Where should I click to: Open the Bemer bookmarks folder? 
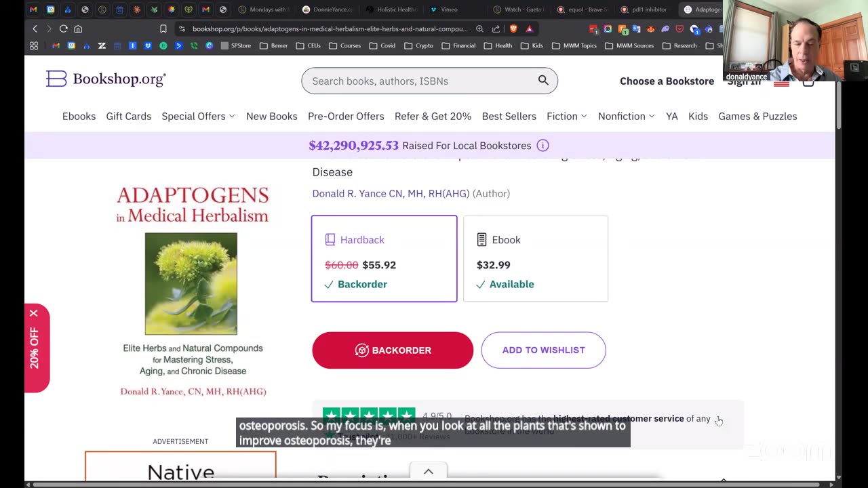click(274, 45)
